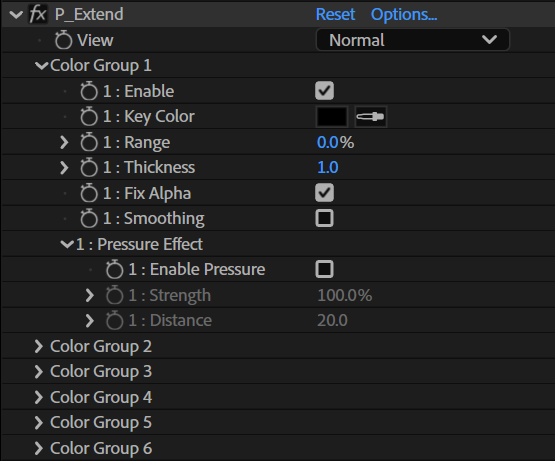Open the black Key Color swatch
555x461 pixels.
[332, 116]
